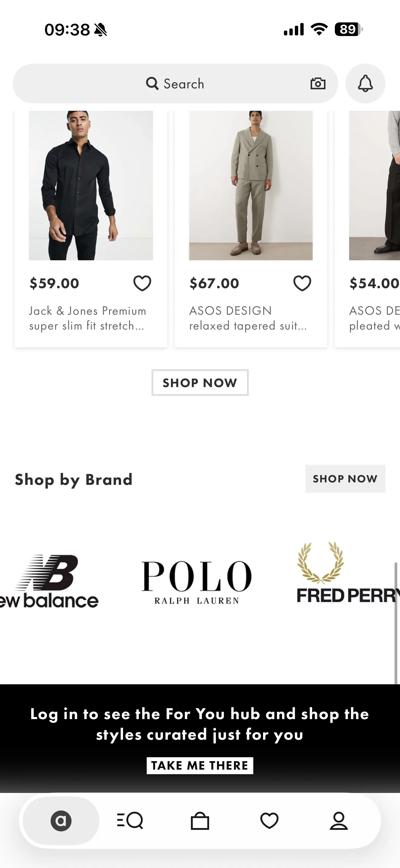
Task: Open notifications bell icon
Action: click(365, 84)
